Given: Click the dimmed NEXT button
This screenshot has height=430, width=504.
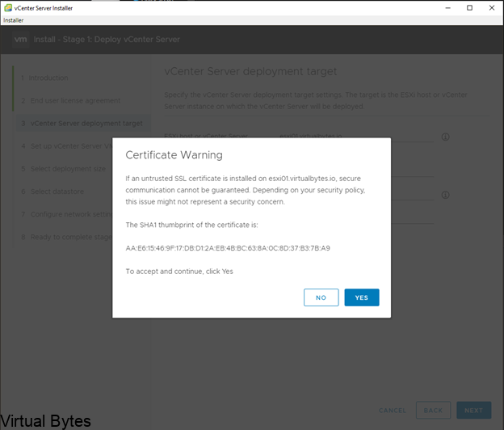Looking at the screenshot, I should pos(474,411).
